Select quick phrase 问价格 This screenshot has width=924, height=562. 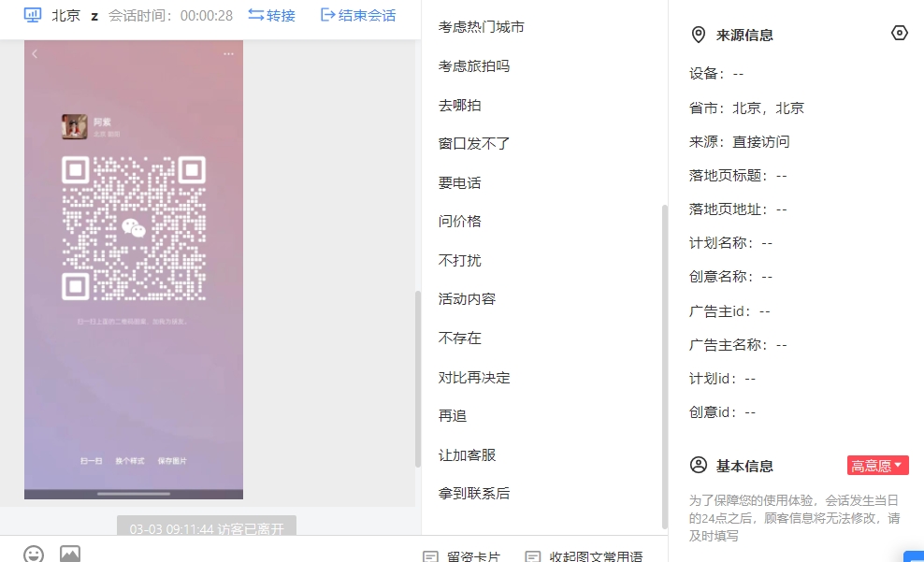point(459,221)
